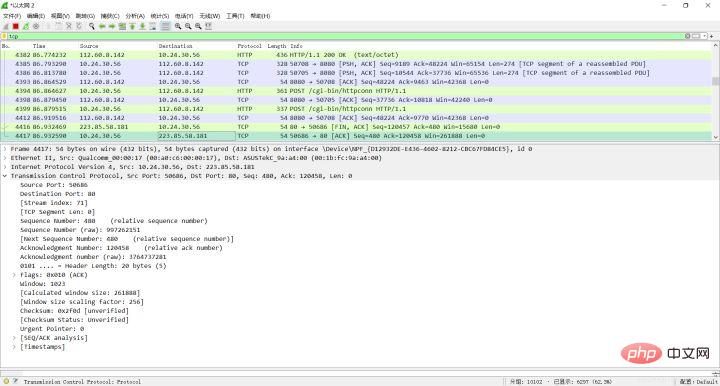720x386 pixels.
Task: Select the Urgent Pointer: 0 field
Action: click(x=52, y=329)
